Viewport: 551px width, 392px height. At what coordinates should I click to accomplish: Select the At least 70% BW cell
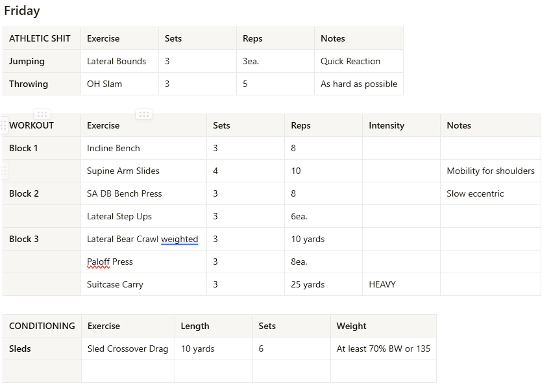pos(383,349)
